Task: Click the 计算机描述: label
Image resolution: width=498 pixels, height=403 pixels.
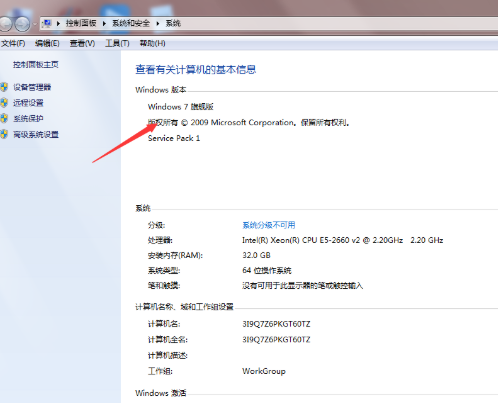Action: [x=168, y=356]
